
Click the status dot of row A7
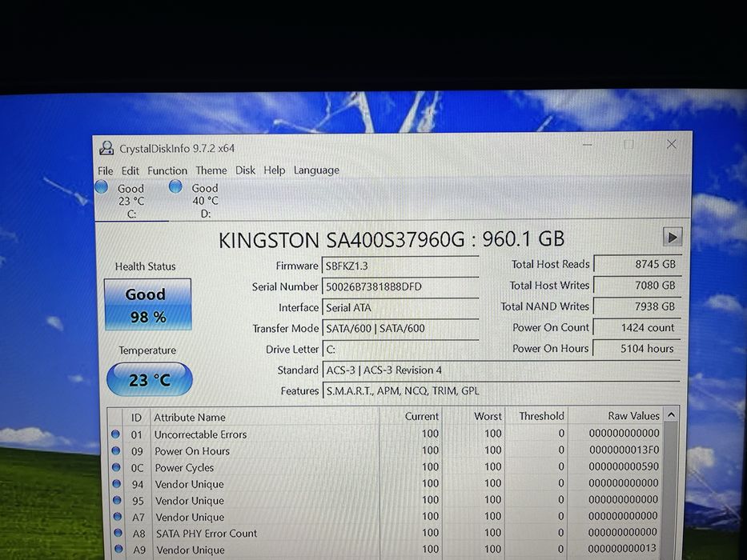click(118, 516)
